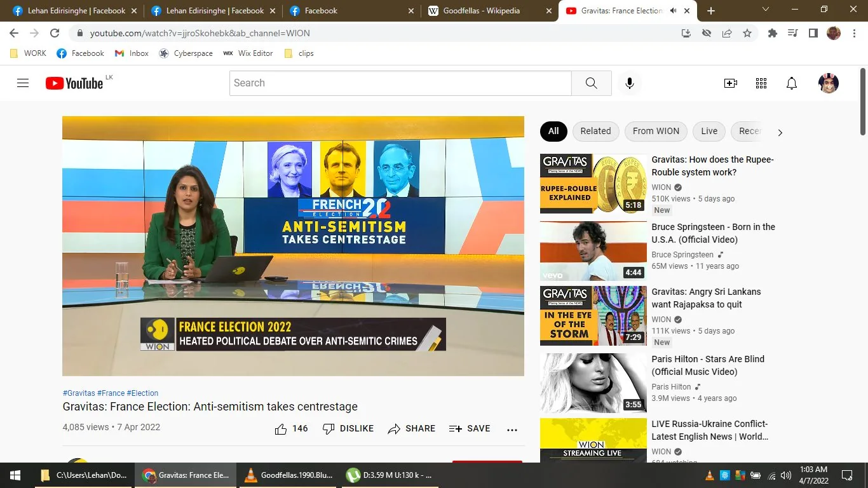Image resolution: width=868 pixels, height=488 pixels.
Task: Open 'Gravitas: Angry Sri Lankans want Rajapaksa' title
Action: [706, 298]
